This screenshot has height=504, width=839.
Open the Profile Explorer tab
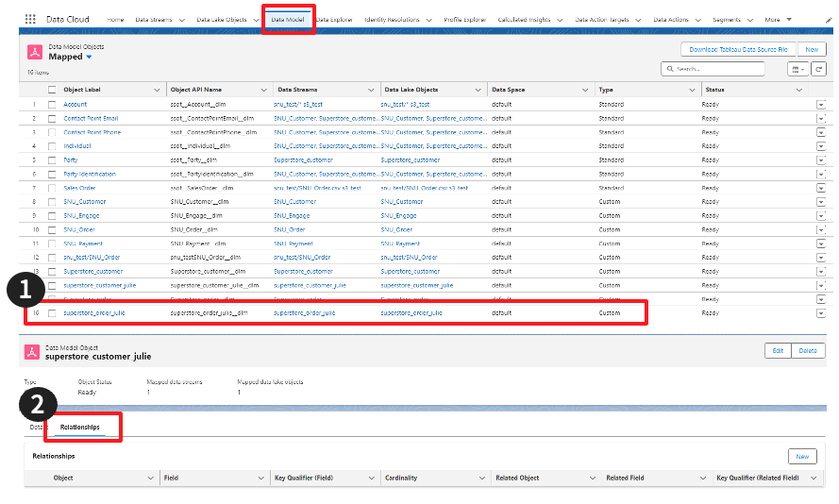point(465,20)
